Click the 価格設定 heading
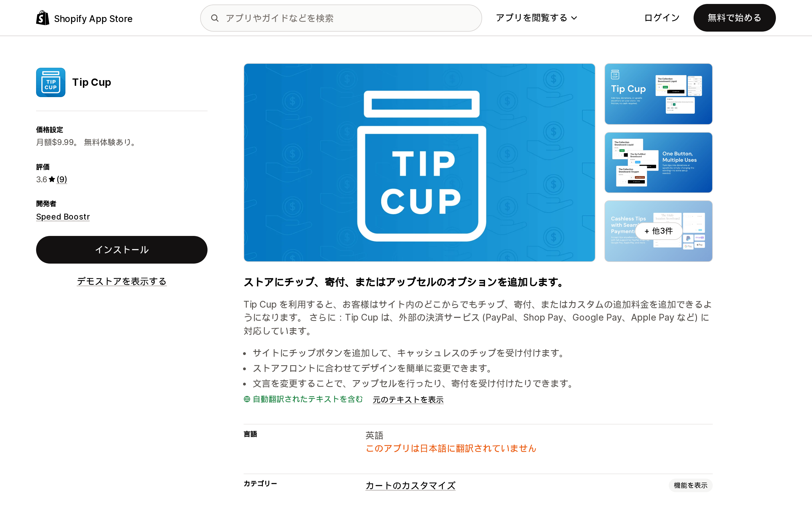This screenshot has width=812, height=508. click(x=49, y=130)
